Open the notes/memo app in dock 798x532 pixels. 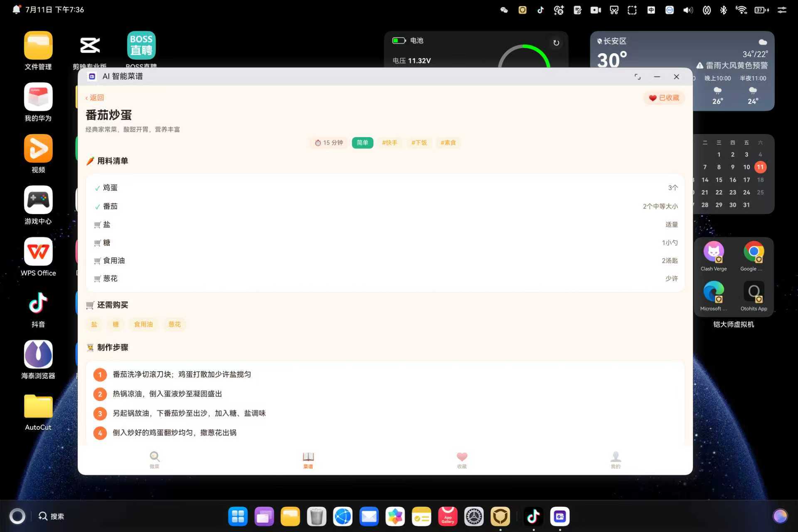click(x=421, y=517)
